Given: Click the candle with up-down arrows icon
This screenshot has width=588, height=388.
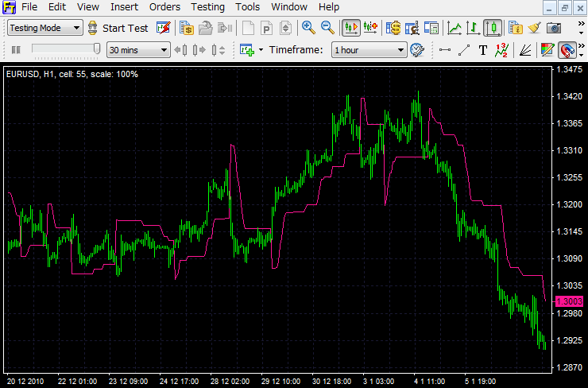Looking at the screenshot, I should [x=219, y=50].
